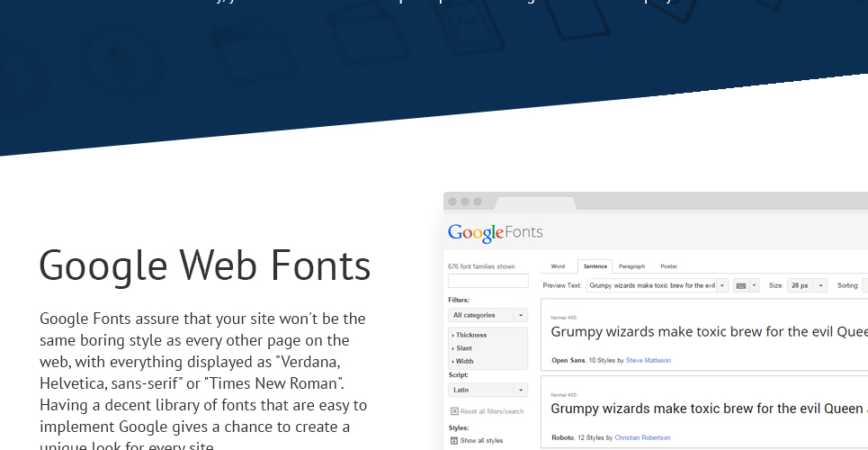Switch to the Word preview tab
Screen dimensions: 868x450
click(558, 266)
